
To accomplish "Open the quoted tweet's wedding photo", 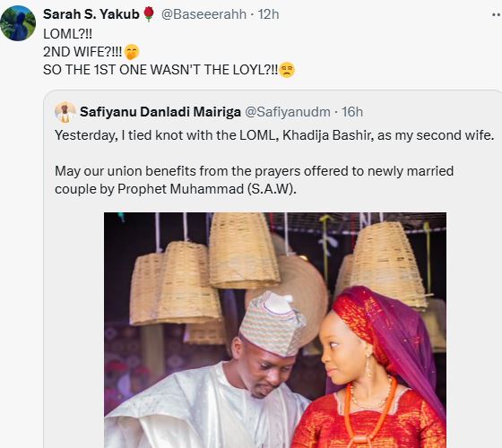I will click(x=275, y=330).
